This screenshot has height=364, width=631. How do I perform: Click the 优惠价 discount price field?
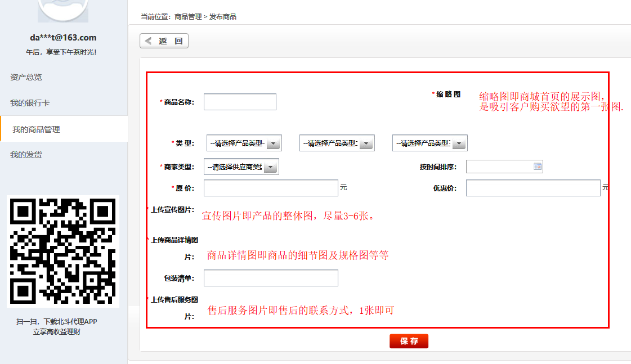coord(532,188)
